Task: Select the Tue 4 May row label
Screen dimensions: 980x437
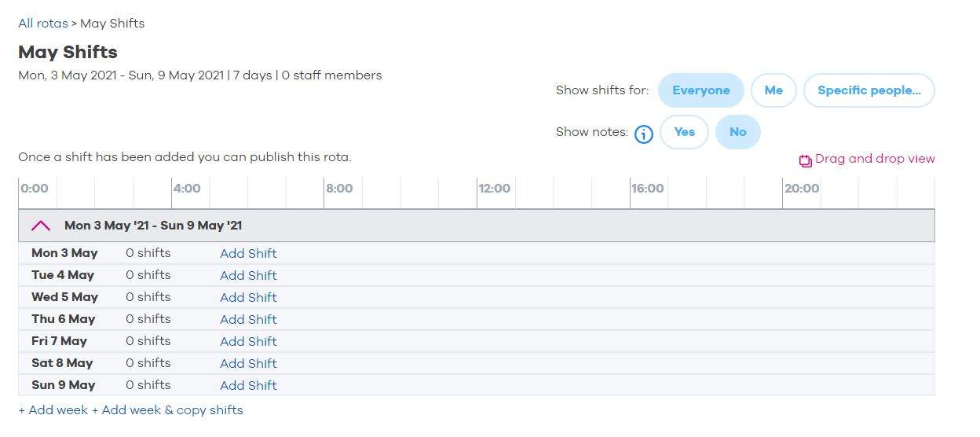Action: 63,275
